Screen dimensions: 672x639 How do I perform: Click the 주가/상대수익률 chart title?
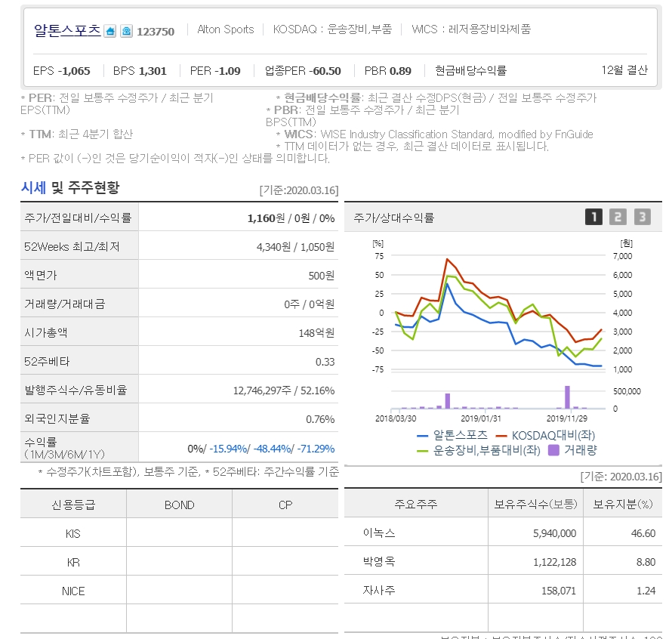point(394,218)
